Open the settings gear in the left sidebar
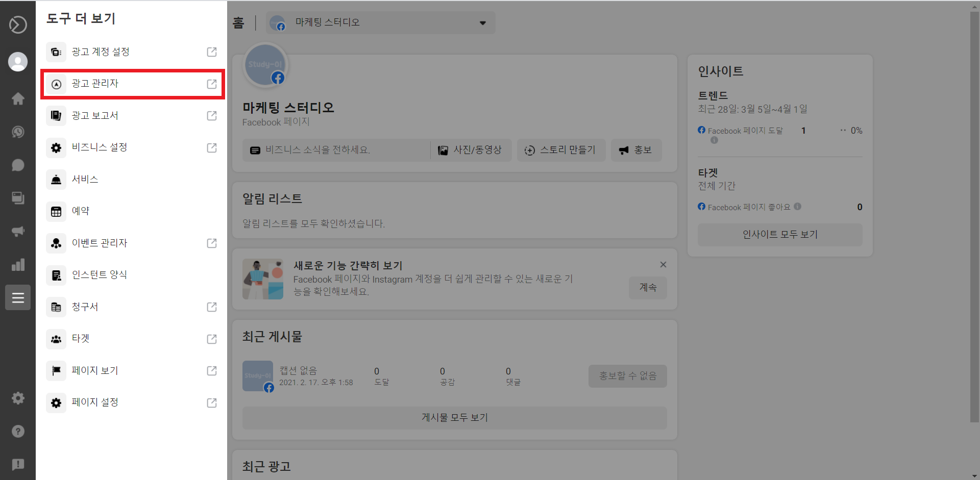 coord(18,398)
